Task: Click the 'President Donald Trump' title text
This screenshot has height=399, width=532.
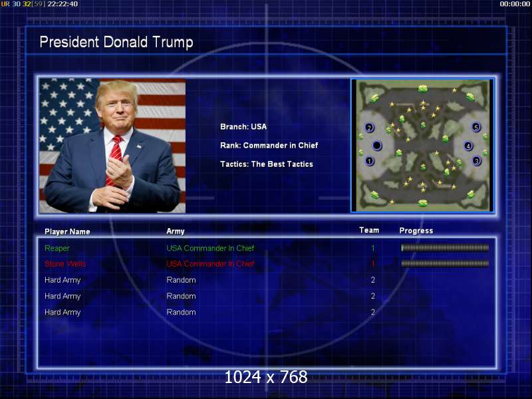Action: point(116,42)
